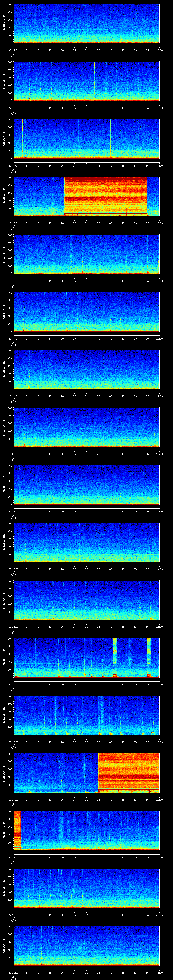This screenshot has height=980, width=173.
Task: Click the 21:00 end time label
Action: [x=160, y=396]
